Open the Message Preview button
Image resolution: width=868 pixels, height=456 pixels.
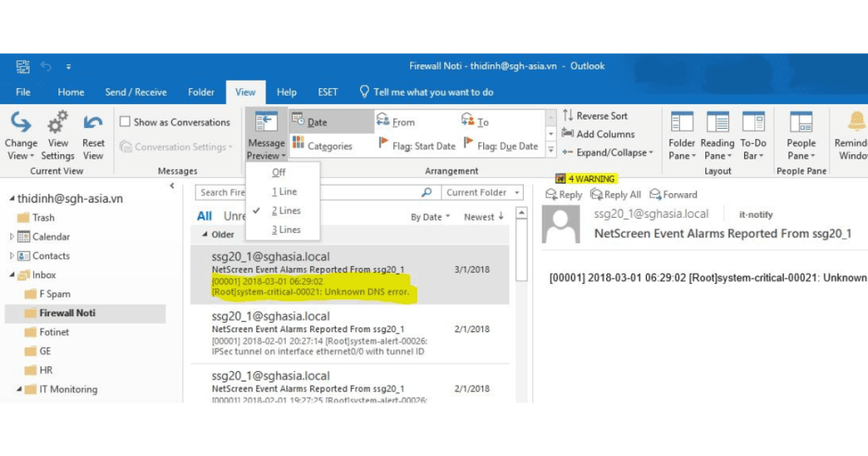265,136
